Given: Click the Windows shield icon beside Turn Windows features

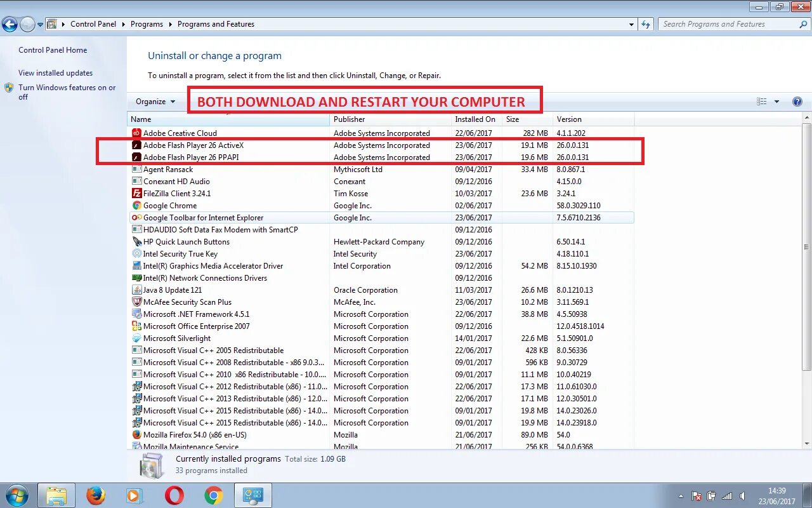Looking at the screenshot, I should [x=9, y=88].
